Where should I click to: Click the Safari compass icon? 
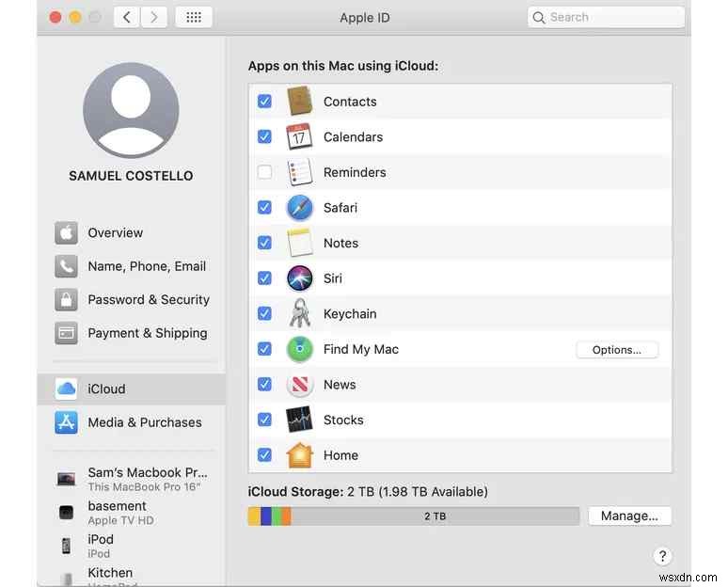pos(299,208)
